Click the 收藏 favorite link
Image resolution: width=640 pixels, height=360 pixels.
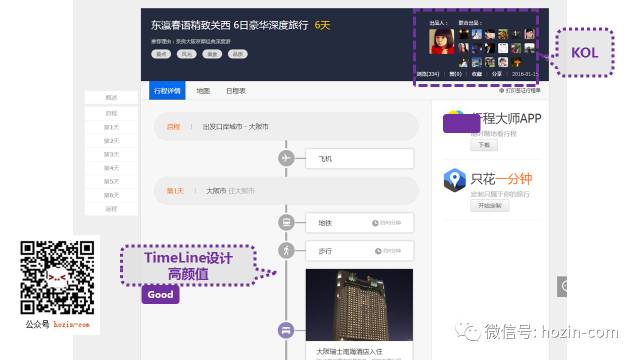pyautogui.click(x=477, y=74)
